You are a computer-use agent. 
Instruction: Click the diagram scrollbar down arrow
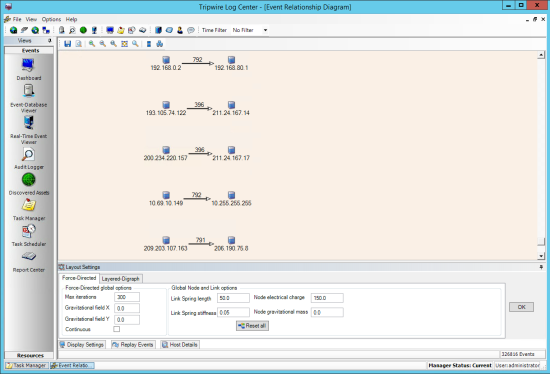tap(541, 256)
